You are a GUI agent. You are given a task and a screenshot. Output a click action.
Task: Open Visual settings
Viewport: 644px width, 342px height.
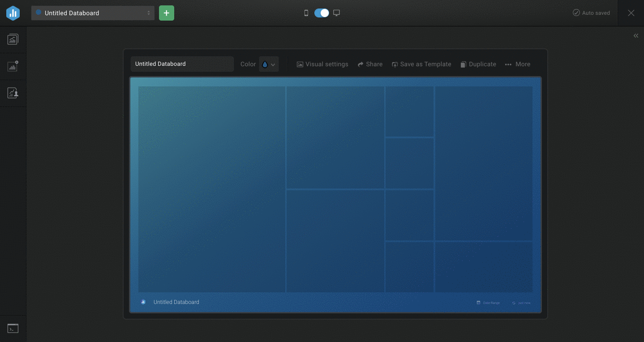tap(322, 64)
